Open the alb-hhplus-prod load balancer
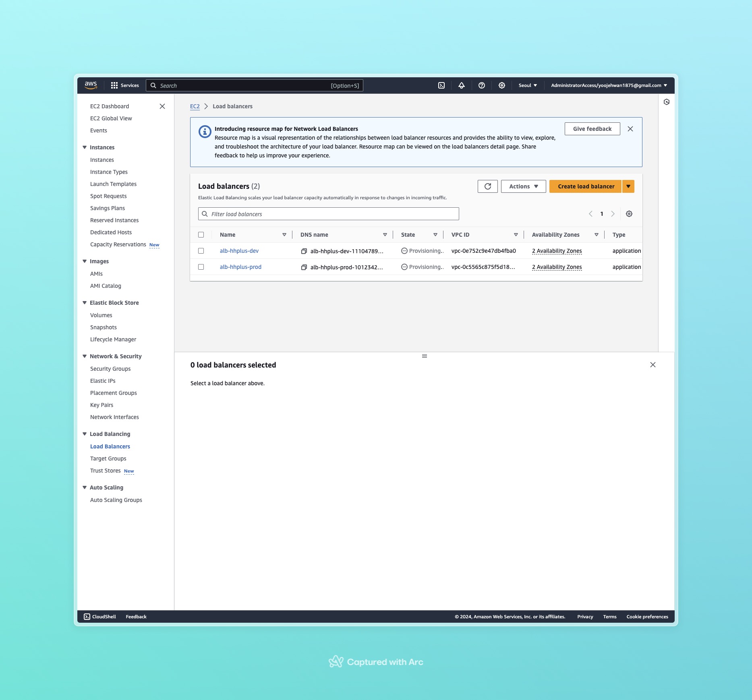Viewport: 752px width, 700px height. [x=240, y=267]
